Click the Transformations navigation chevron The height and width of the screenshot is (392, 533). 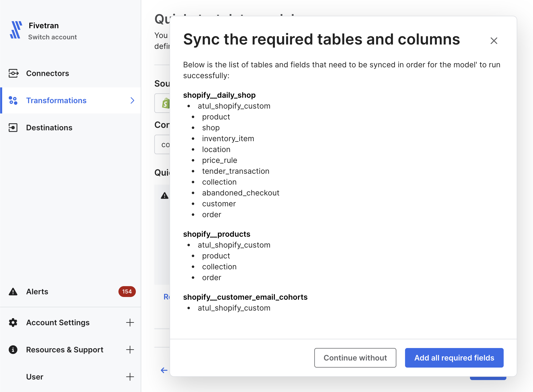132,100
